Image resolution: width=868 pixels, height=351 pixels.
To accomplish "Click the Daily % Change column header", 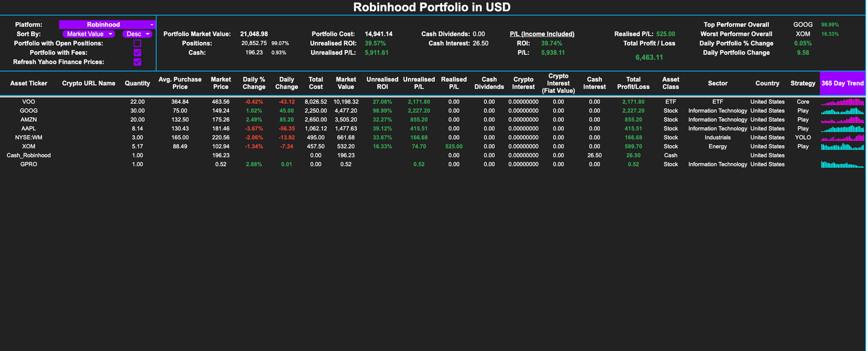I will pos(254,83).
